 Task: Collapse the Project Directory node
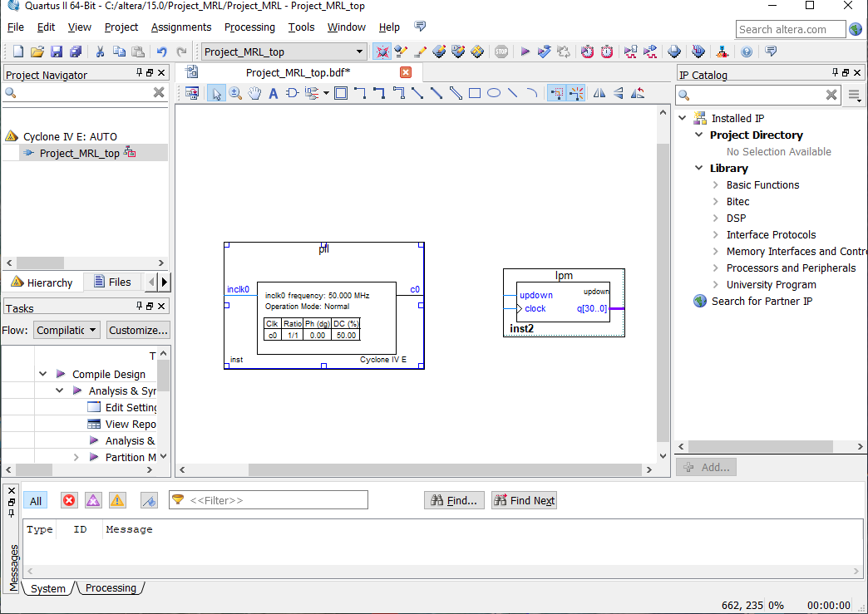(699, 135)
